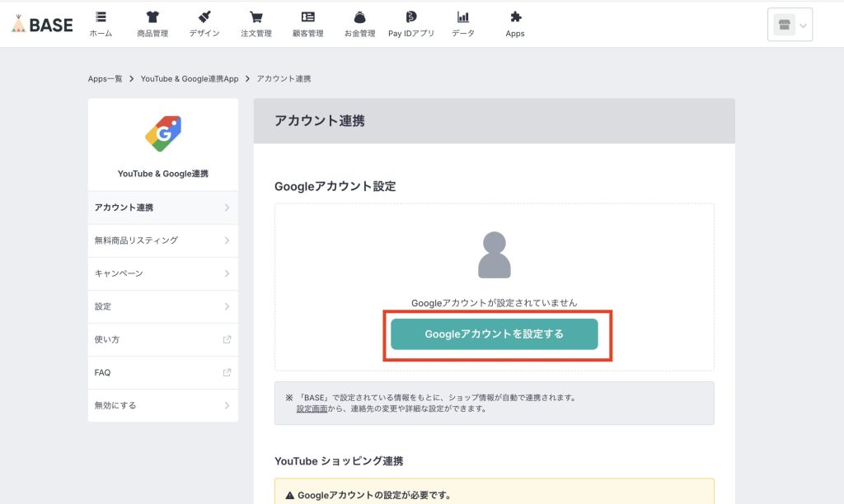Open the ホーム menu icon

(101, 17)
